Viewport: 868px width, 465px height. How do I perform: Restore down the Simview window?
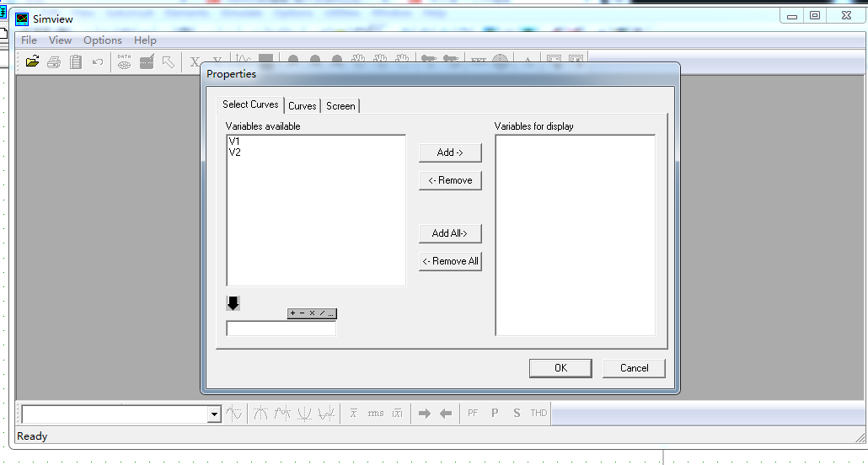tap(815, 15)
